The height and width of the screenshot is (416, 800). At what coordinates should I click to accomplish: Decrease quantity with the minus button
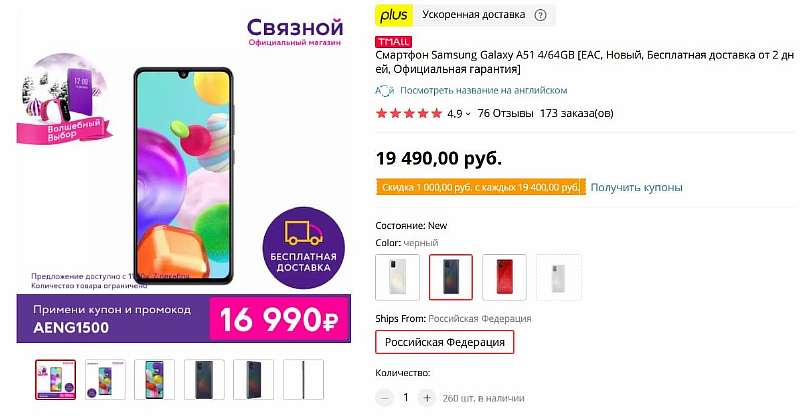pyautogui.click(x=385, y=398)
